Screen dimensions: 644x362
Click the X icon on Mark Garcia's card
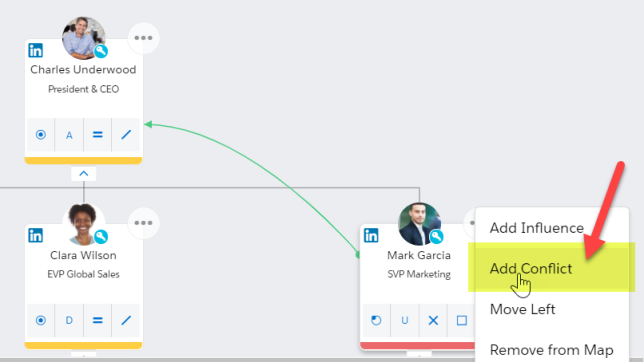click(x=433, y=320)
